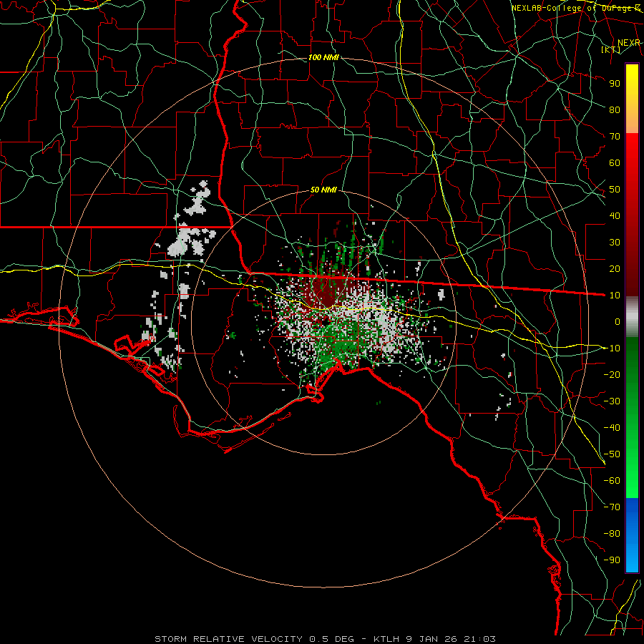Click the 90 value on the velocity scale
The width and height of the screenshot is (644, 644).
(x=615, y=84)
